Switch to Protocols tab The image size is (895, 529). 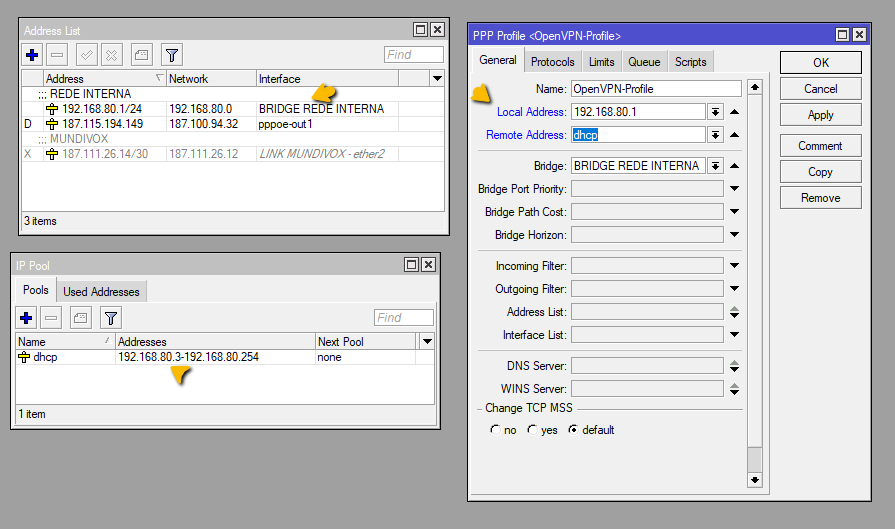tap(553, 62)
